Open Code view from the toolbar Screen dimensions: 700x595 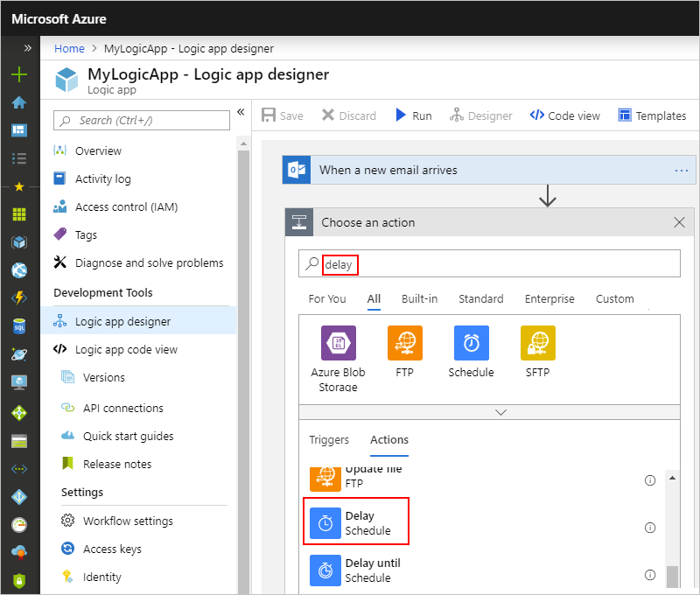(565, 115)
